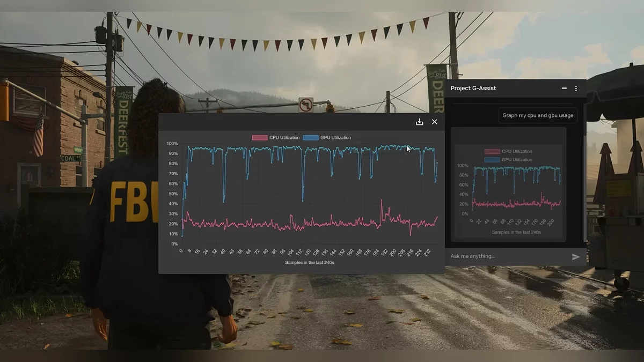Click the 'Ask me anything...' input field

507,256
